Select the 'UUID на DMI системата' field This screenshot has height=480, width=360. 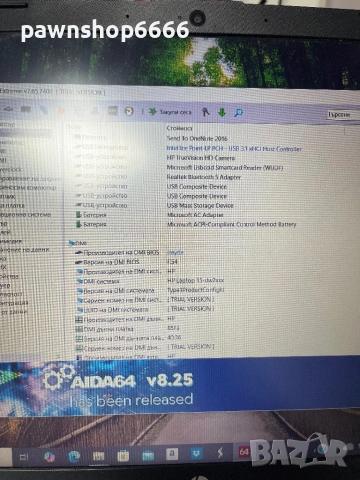click(116, 310)
